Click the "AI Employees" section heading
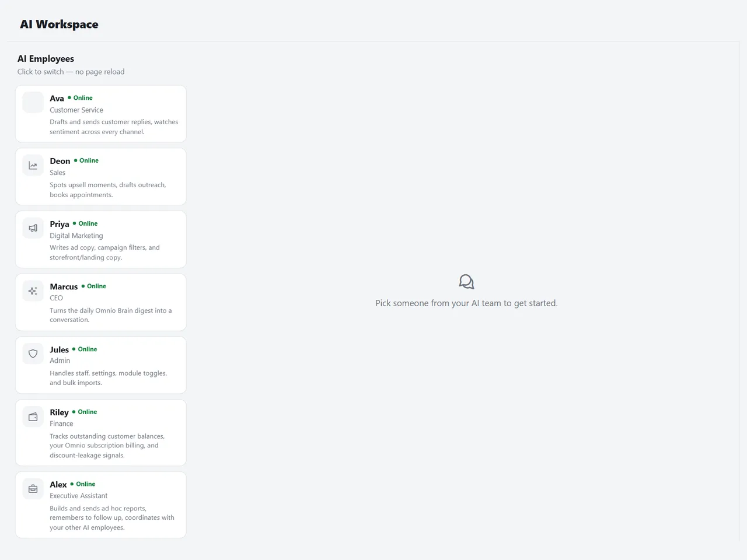Image resolution: width=747 pixels, height=560 pixels. coord(46,59)
